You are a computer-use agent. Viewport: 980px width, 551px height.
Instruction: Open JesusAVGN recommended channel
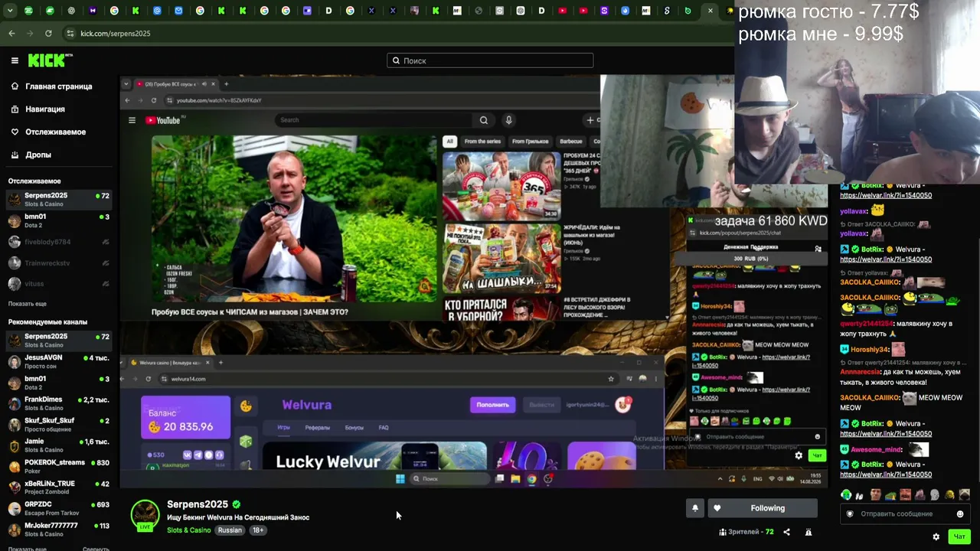click(x=58, y=362)
